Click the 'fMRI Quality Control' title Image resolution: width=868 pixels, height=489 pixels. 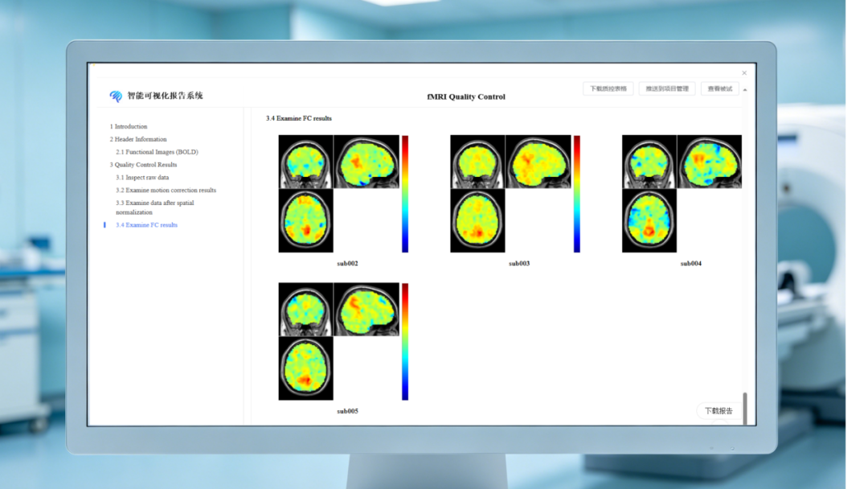point(466,97)
